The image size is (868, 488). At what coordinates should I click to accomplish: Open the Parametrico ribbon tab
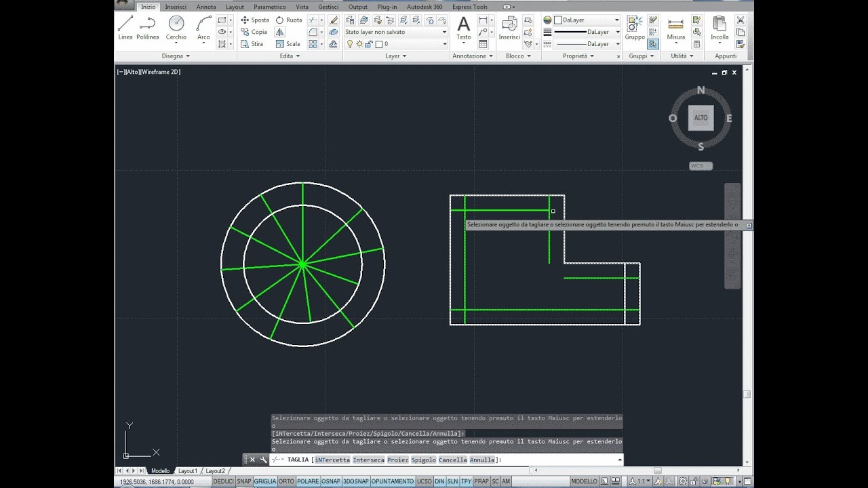(x=270, y=7)
